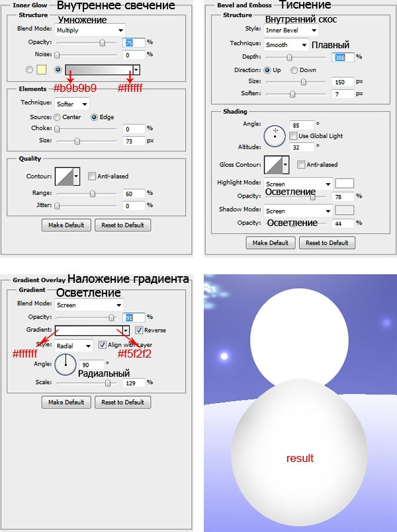Click Highlight Opacity field showing 78
The image size is (397, 532).
click(x=343, y=197)
